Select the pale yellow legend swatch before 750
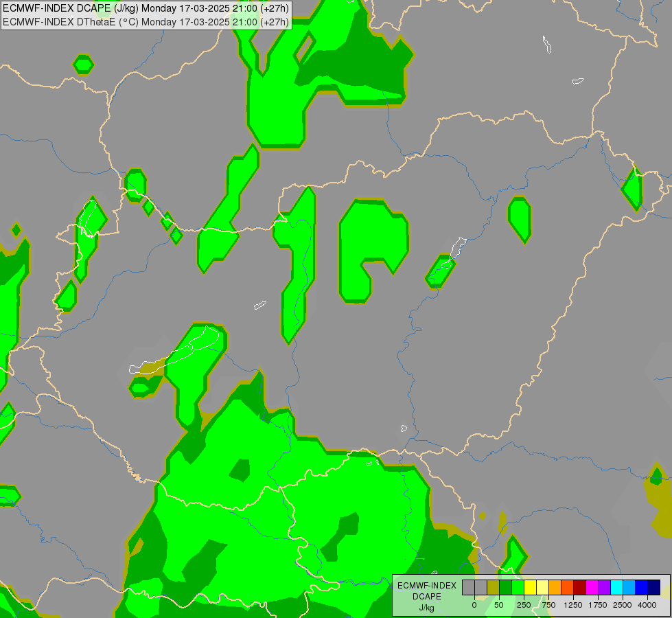The image size is (672, 618). (x=542, y=588)
